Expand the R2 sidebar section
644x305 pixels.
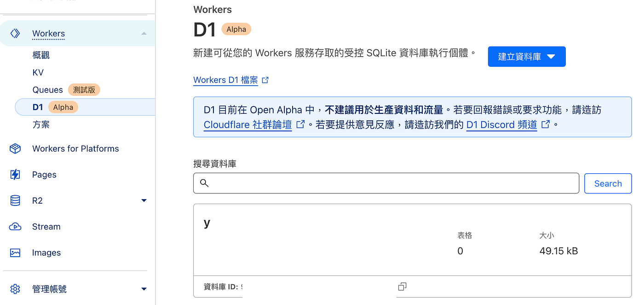(144, 200)
